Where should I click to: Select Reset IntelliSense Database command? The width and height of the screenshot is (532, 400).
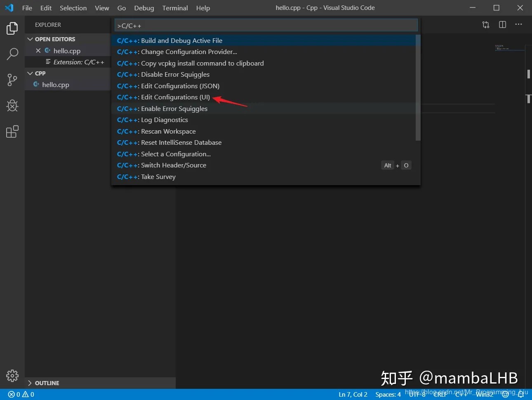[264, 143]
